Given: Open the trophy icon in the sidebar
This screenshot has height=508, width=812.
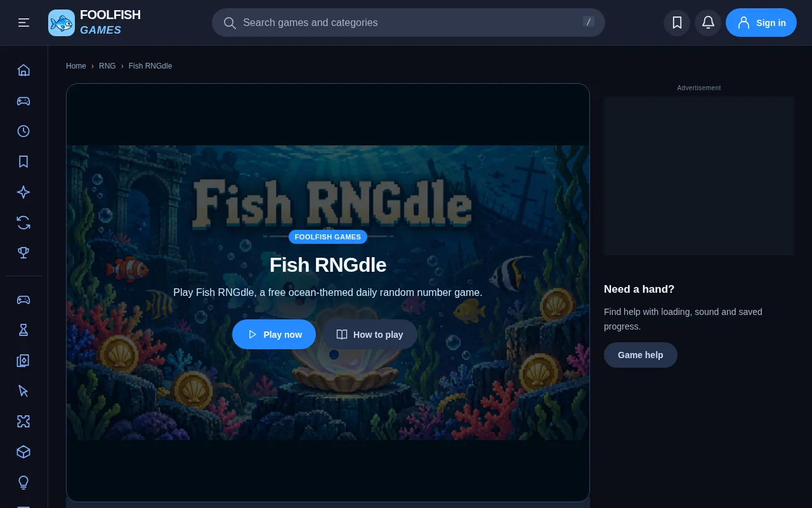Looking at the screenshot, I should 23,253.
